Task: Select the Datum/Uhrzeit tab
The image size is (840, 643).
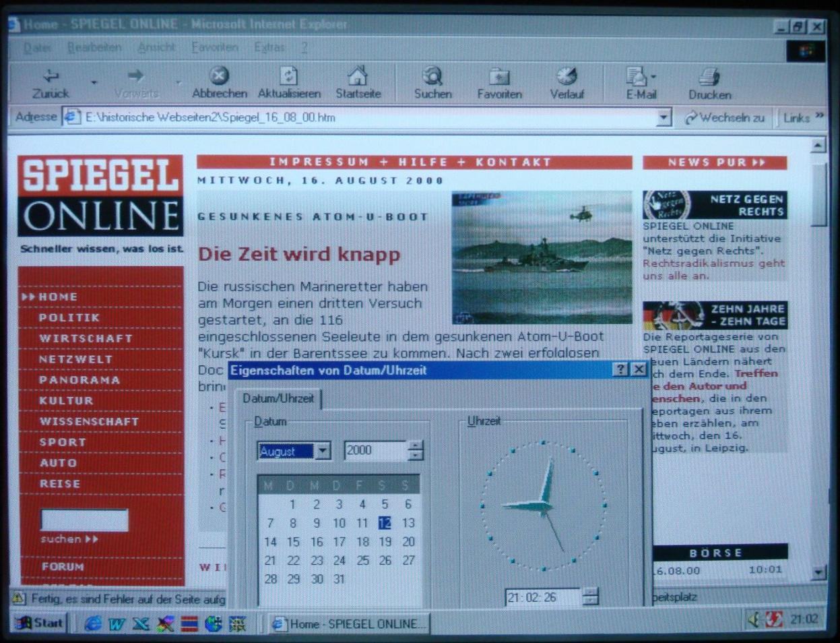Action: (278, 398)
